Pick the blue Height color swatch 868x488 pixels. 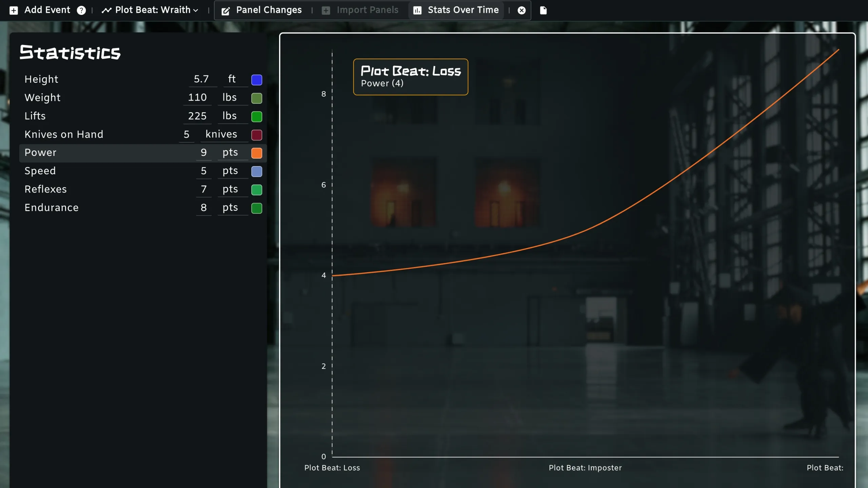[x=257, y=80]
